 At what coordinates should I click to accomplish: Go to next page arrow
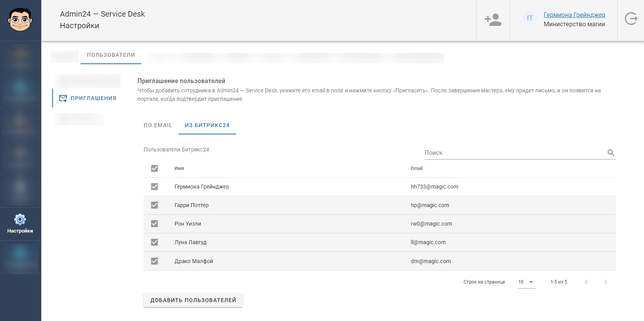605,282
